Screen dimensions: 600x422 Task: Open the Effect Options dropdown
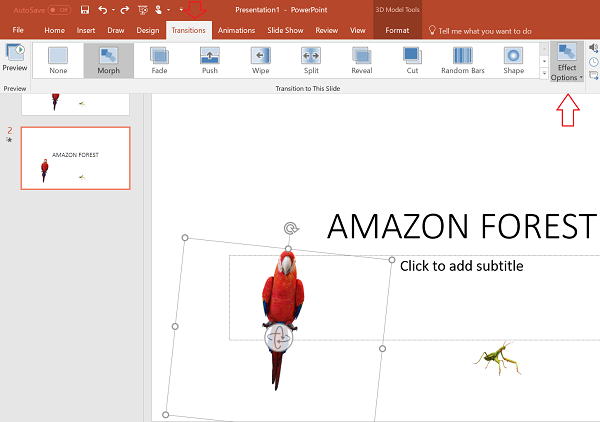(x=567, y=62)
